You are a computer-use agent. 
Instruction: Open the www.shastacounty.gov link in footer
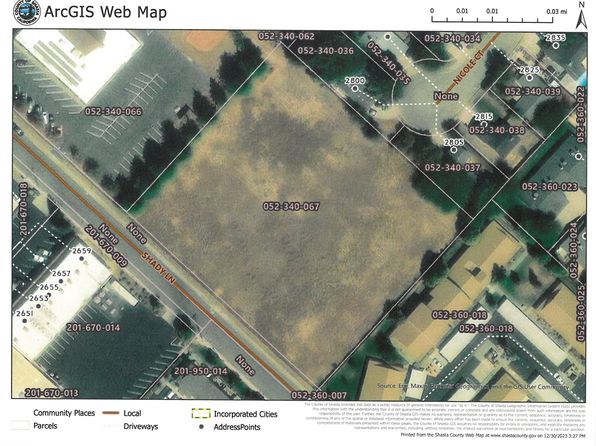[512, 435]
